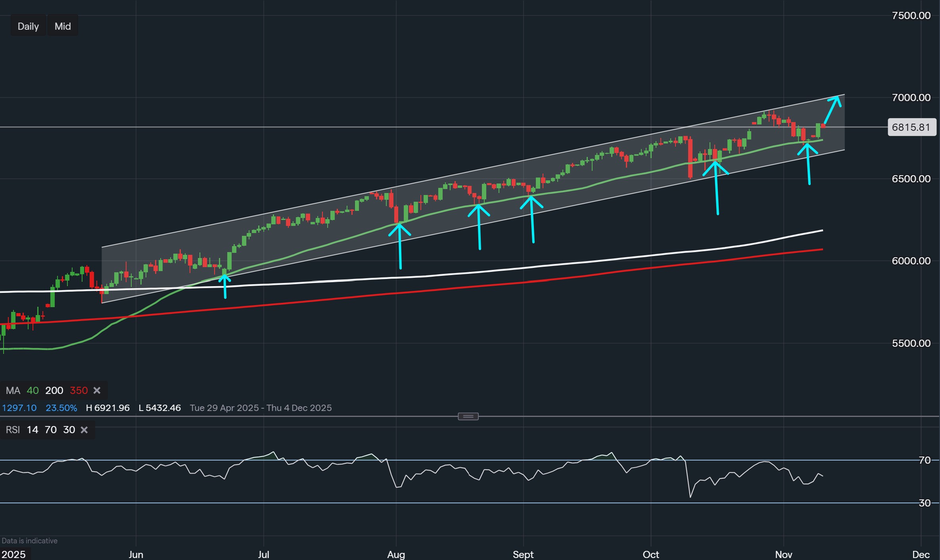This screenshot has height=560, width=940.
Task: Remove the RSI indicator using its X icon
Action: 84,430
